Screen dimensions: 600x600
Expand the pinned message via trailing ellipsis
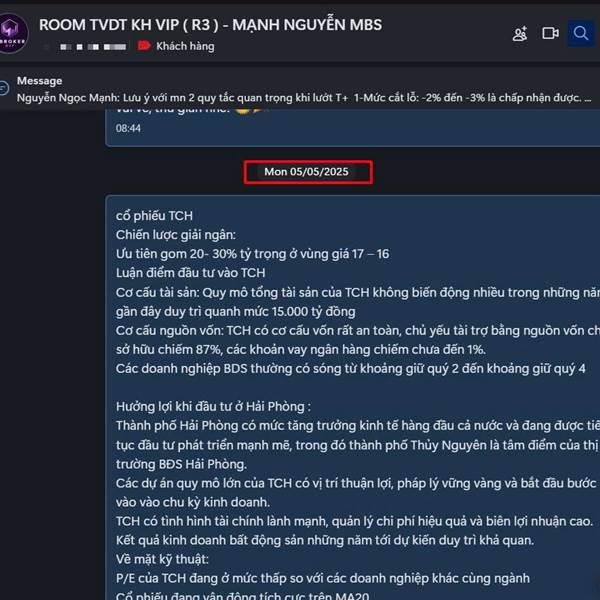[x=588, y=98]
